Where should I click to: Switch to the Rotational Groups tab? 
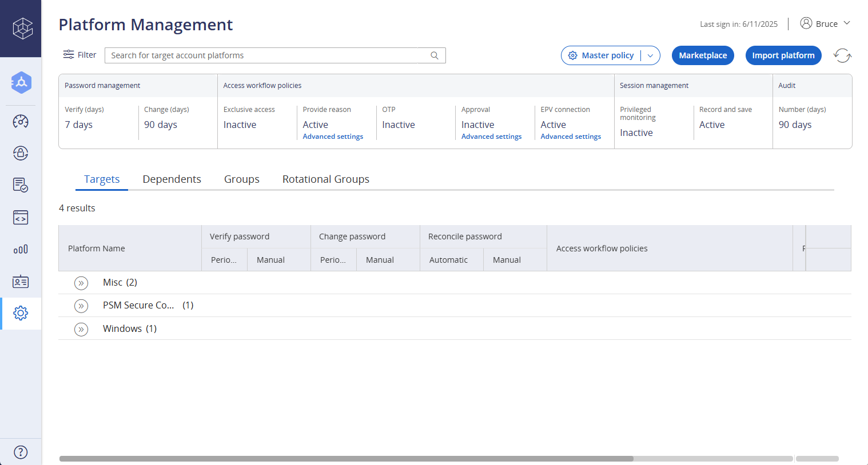coord(325,179)
